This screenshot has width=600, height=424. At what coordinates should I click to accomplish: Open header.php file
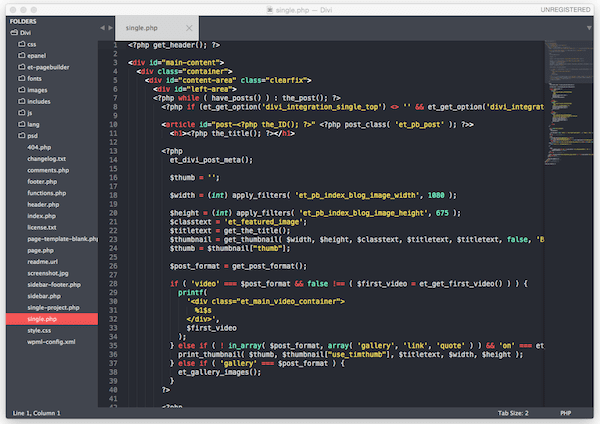coord(43,205)
